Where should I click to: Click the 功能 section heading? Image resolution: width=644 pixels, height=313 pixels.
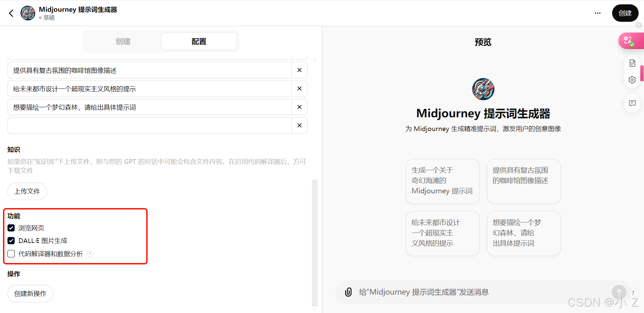click(x=14, y=216)
